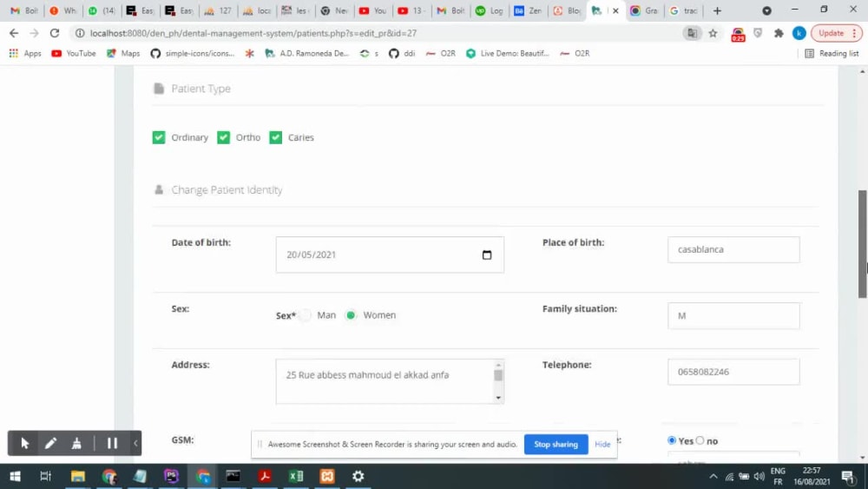Reload the current page
The image size is (868, 489).
54,33
